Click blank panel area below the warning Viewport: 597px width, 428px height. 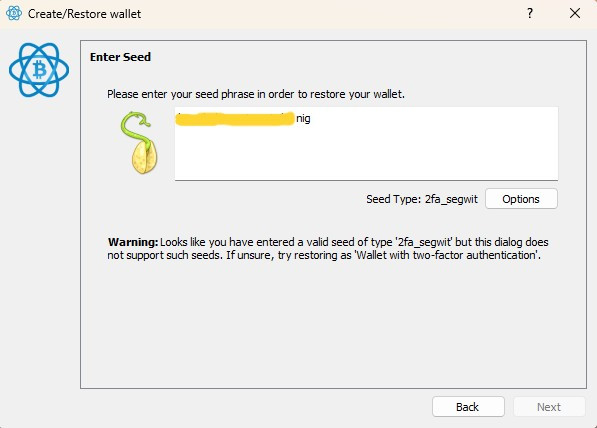point(333,324)
